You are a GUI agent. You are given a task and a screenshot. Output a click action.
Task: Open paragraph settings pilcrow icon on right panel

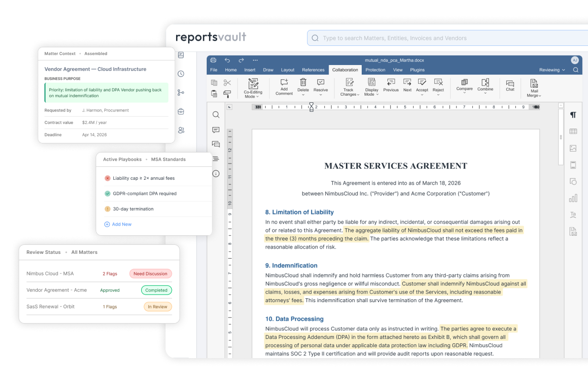(x=573, y=115)
